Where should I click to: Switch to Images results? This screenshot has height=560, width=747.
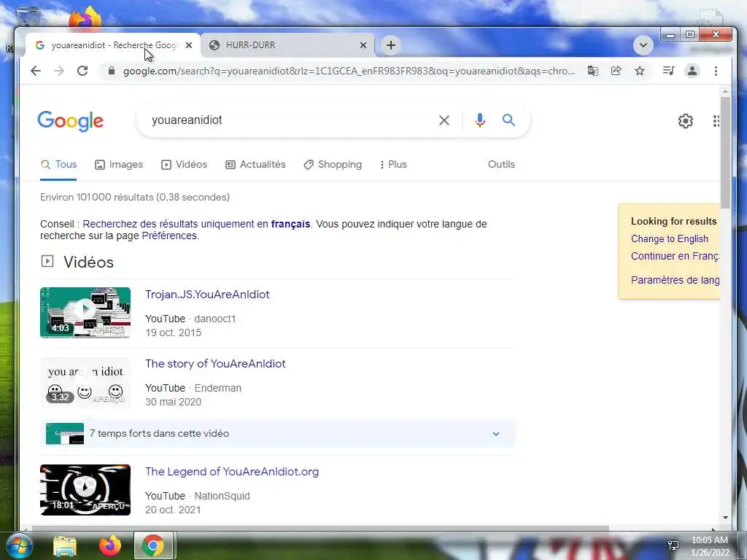click(x=119, y=164)
